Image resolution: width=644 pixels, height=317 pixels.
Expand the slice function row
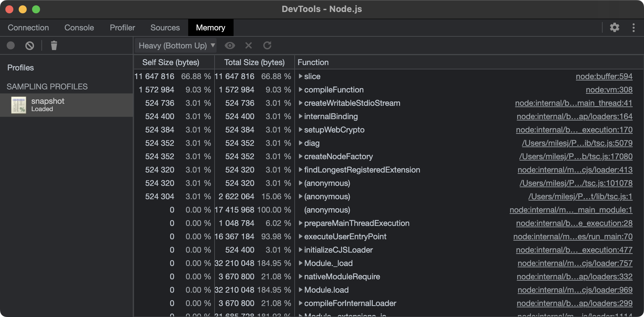click(301, 76)
